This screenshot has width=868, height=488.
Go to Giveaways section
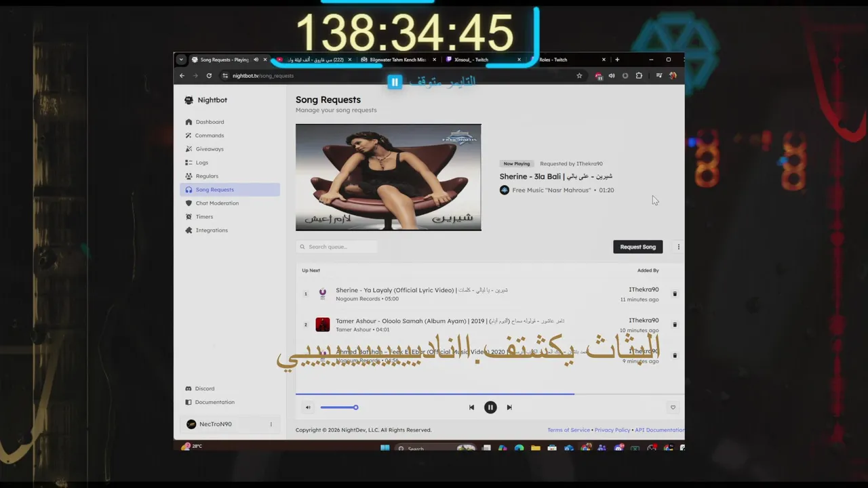coord(230,149)
